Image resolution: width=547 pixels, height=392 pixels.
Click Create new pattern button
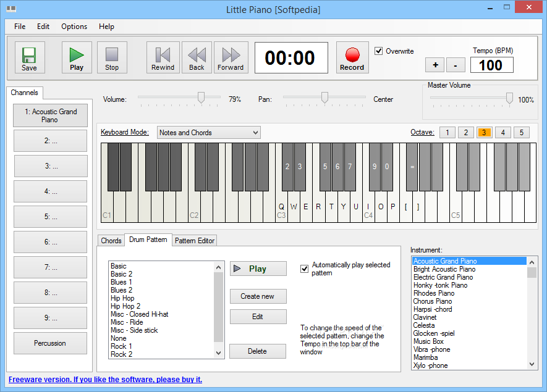[x=258, y=296]
